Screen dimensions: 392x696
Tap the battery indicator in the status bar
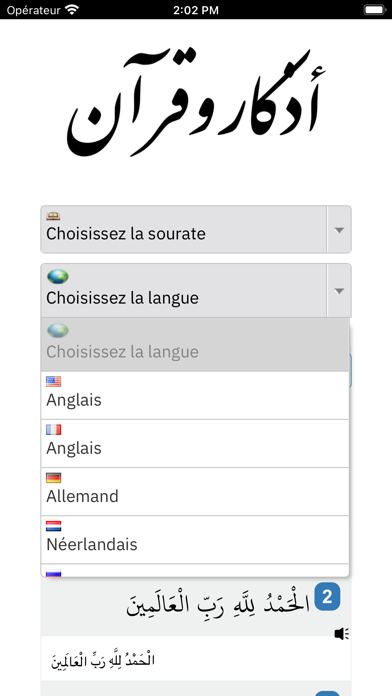(375, 10)
